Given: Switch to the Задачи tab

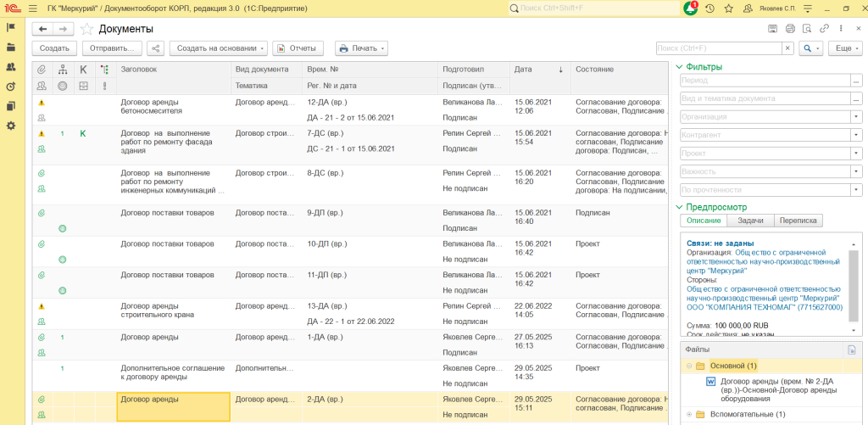Looking at the screenshot, I should (x=751, y=221).
